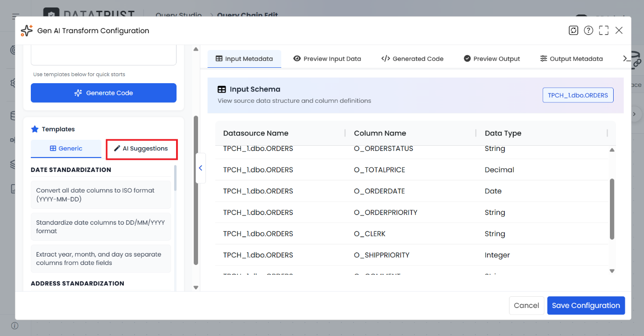This screenshot has height=336, width=644.
Task: Open the Output Metadata tab
Action: tap(571, 59)
